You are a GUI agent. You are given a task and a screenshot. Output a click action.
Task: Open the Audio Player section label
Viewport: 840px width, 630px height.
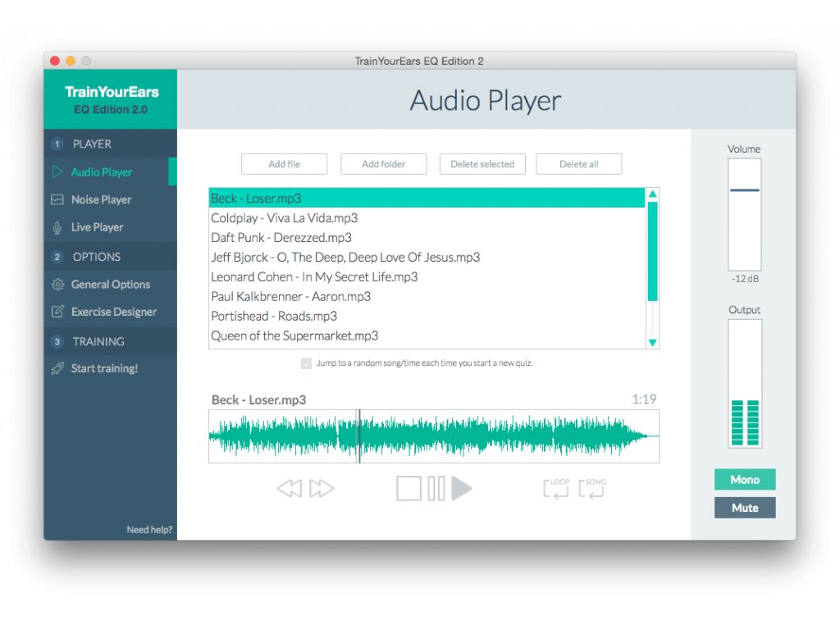pyautogui.click(x=102, y=172)
